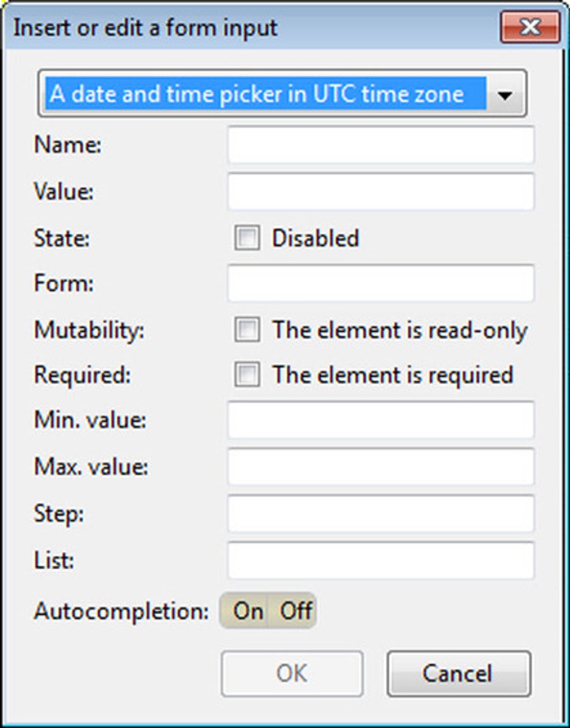The image size is (570, 728).
Task: Switch Autocompletion to Off
Action: coord(296,611)
